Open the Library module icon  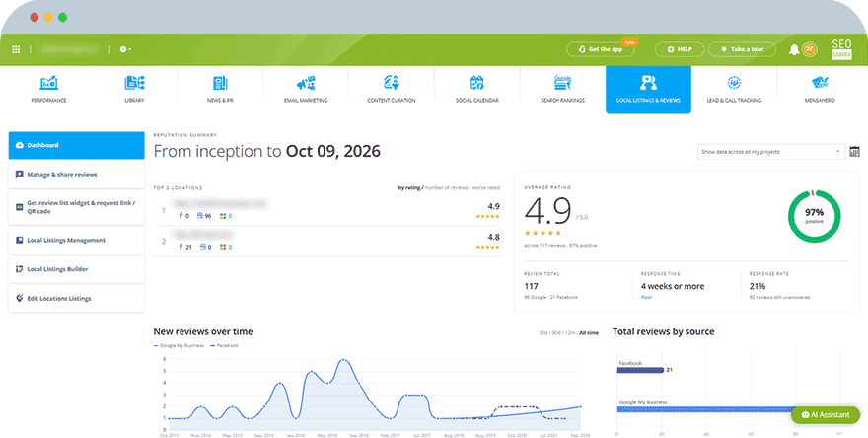[134, 83]
